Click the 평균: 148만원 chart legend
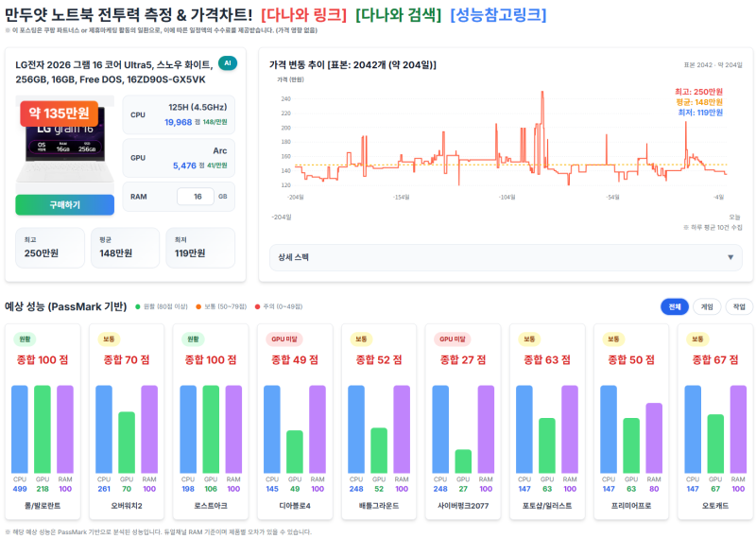This screenshot has height=539, width=756. point(699,102)
